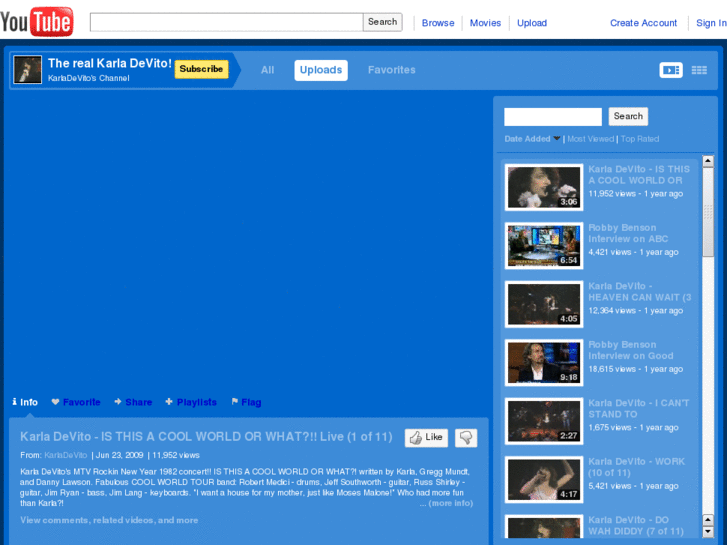Image resolution: width=727 pixels, height=545 pixels.
Task: Click title 'Karla DeVito - IS THIS A COOL WORLD OR'
Action: click(639, 175)
